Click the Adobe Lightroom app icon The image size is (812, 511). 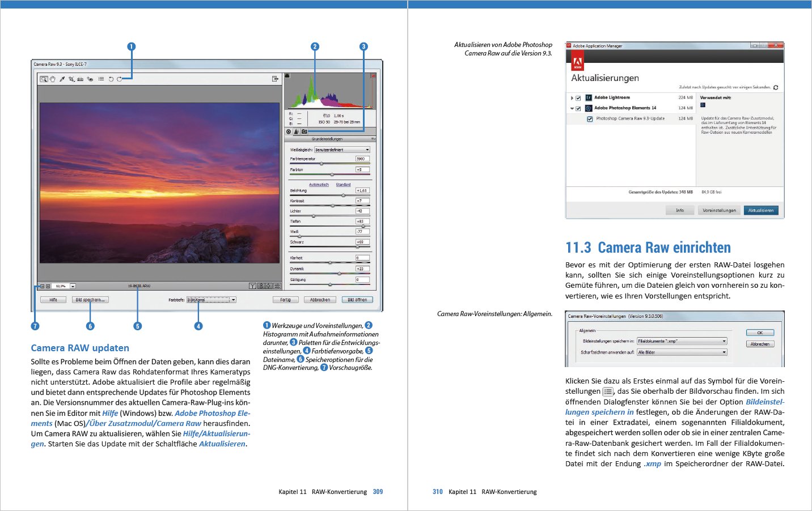pyautogui.click(x=589, y=98)
